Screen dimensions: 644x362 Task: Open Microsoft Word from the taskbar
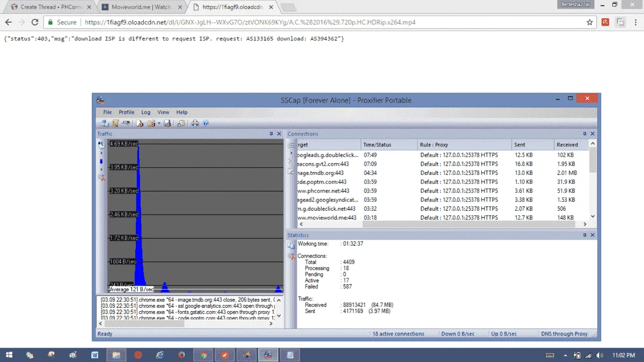click(95, 355)
